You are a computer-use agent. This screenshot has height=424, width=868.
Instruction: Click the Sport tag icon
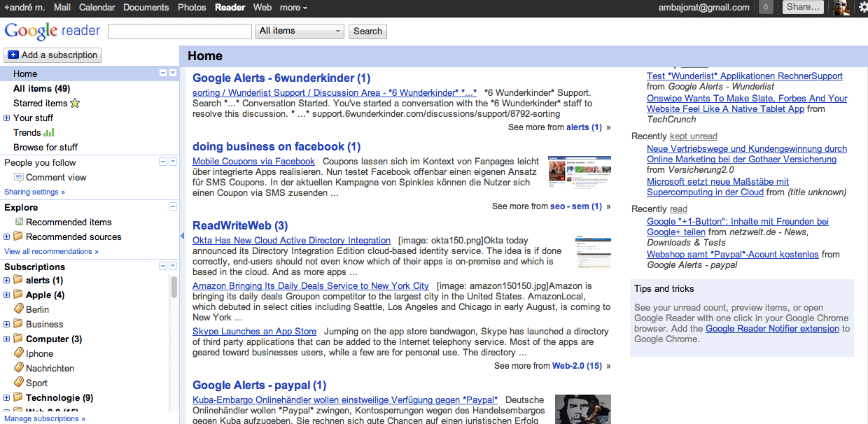19,383
